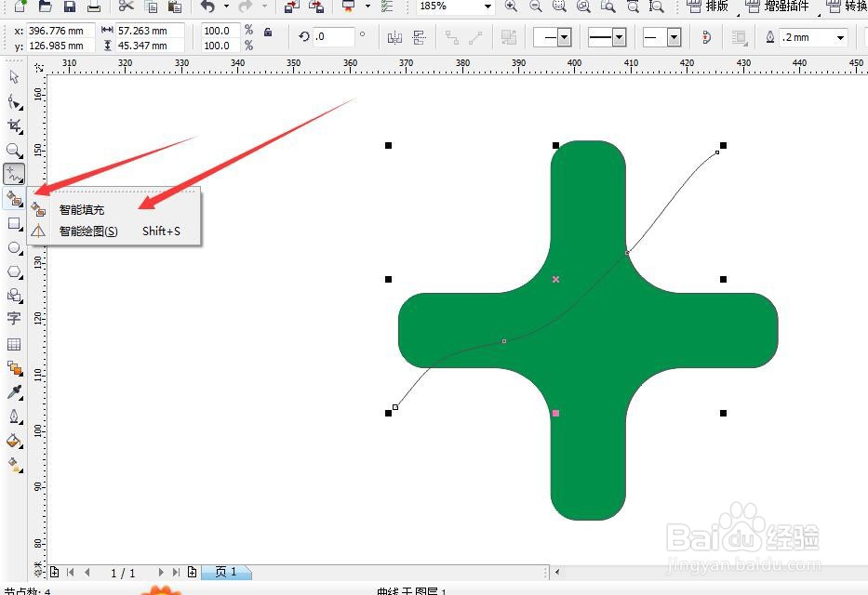Click the Print icon
This screenshot has height=595, width=868.
click(94, 7)
